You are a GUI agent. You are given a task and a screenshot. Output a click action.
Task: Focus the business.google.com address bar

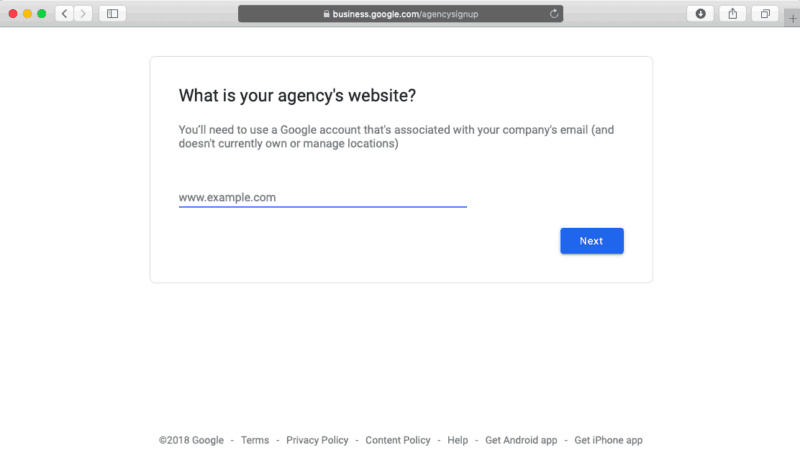[400, 14]
